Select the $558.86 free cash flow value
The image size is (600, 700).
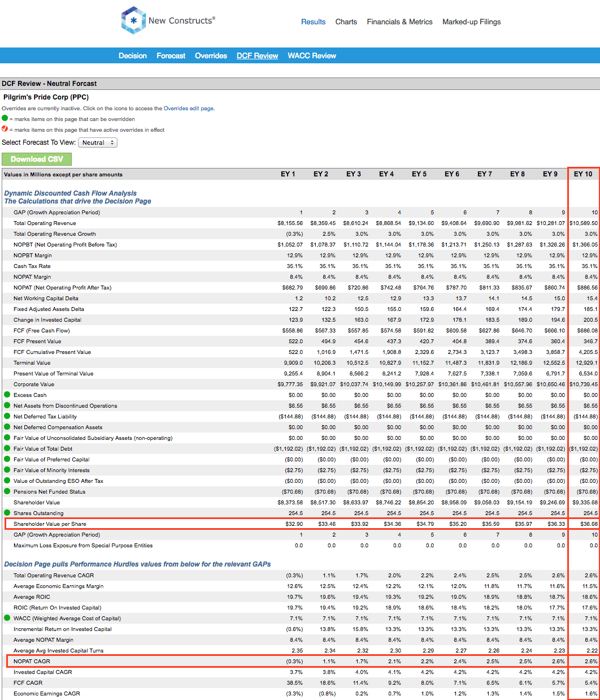click(293, 331)
